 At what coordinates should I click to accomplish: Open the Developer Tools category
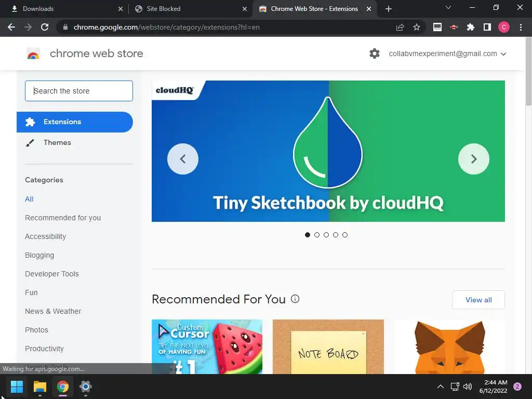click(52, 274)
